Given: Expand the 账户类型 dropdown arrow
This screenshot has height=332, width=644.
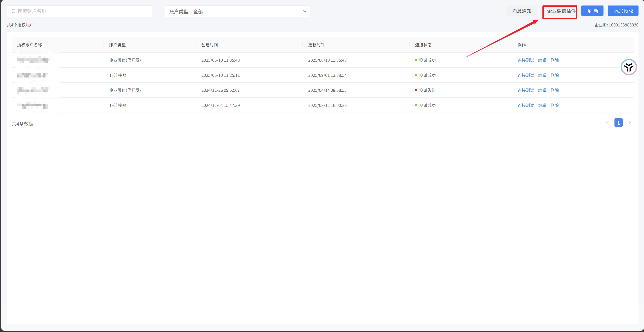Looking at the screenshot, I should click(x=304, y=12).
